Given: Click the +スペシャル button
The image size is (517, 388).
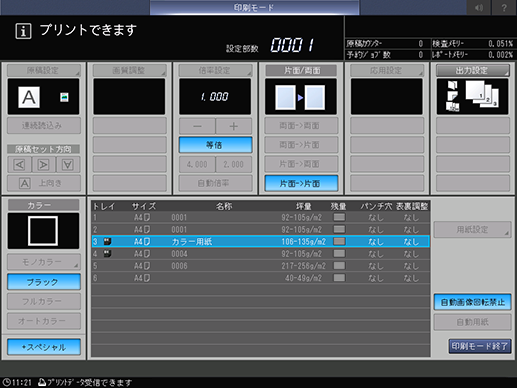Looking at the screenshot, I should pos(44,347).
